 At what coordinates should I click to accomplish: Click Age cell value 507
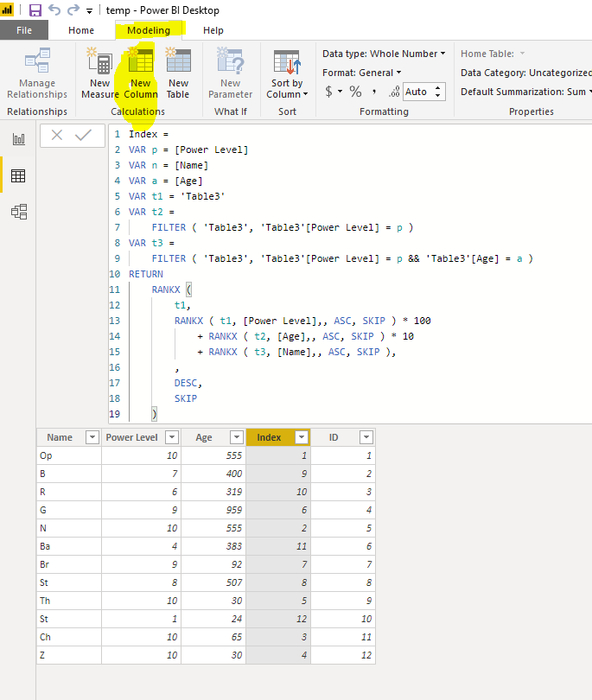point(213,582)
